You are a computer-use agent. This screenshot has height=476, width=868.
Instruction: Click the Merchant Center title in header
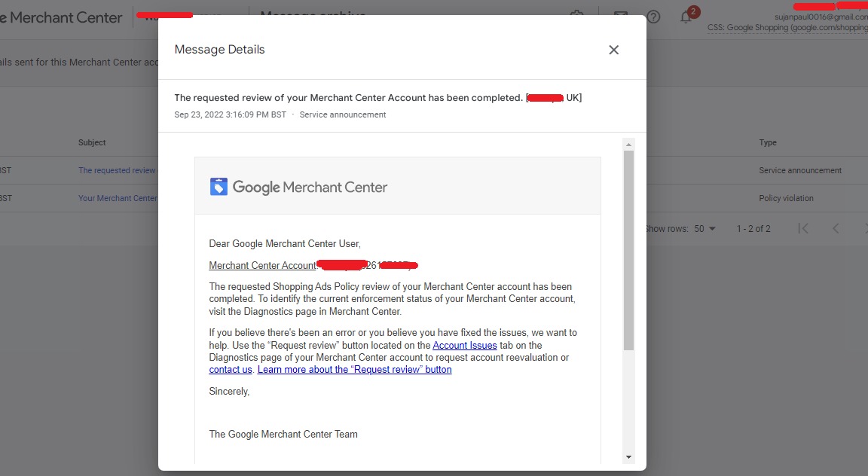click(x=61, y=18)
